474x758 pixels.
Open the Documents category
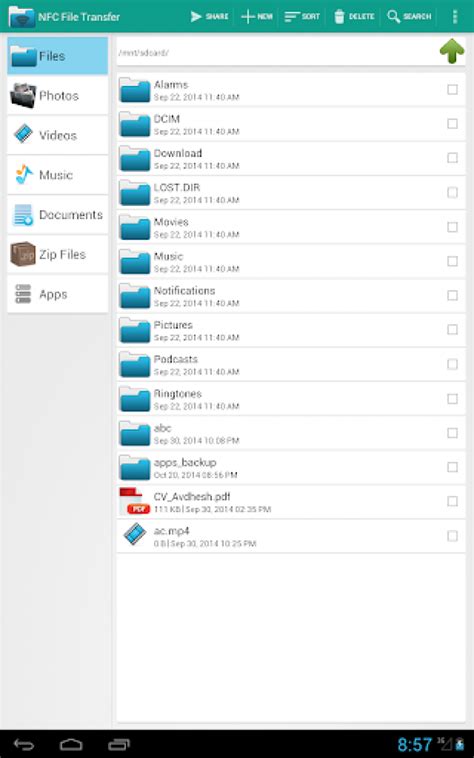tap(57, 215)
